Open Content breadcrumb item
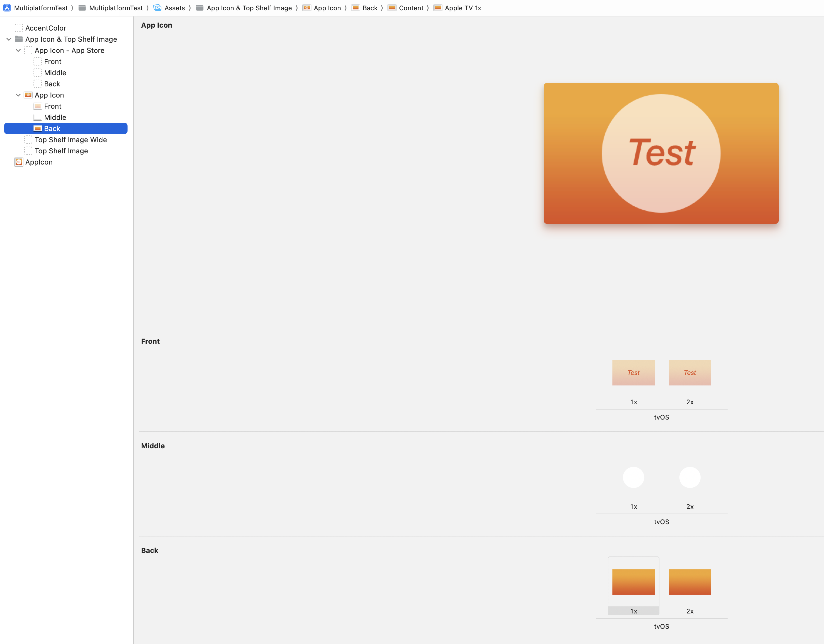This screenshot has height=644, width=824. point(411,8)
